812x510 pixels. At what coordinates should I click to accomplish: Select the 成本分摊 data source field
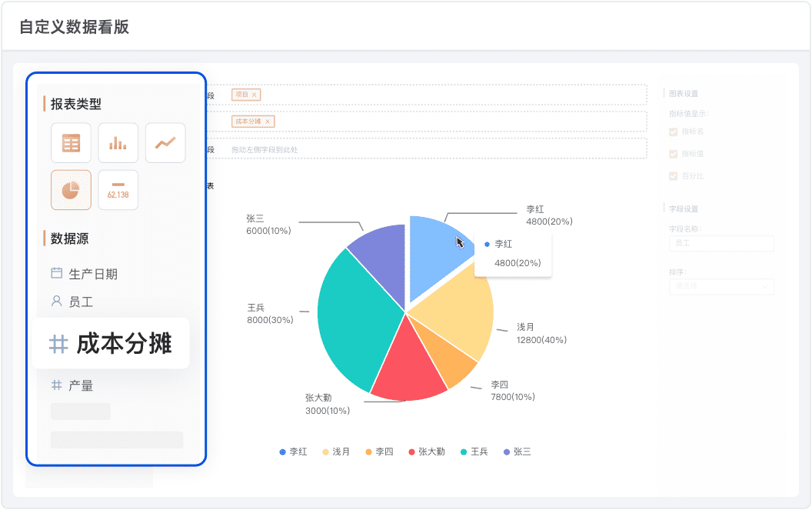pyautogui.click(x=111, y=344)
